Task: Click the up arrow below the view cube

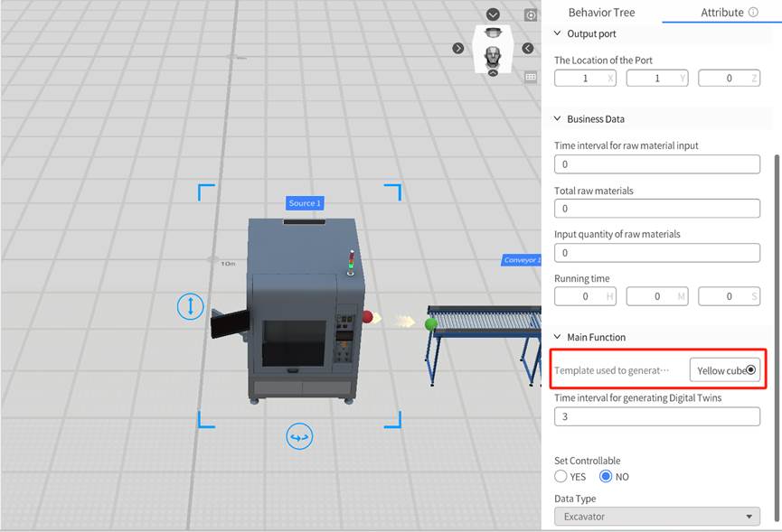Action: tap(493, 72)
